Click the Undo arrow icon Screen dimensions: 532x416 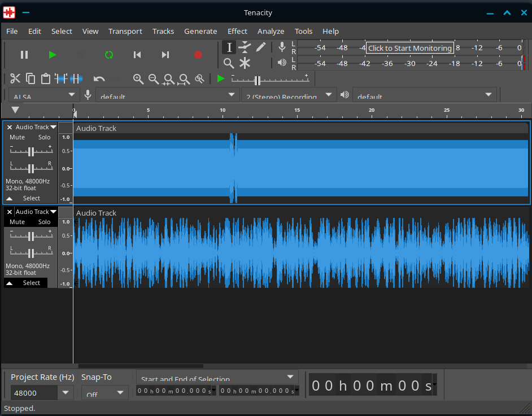tap(99, 79)
